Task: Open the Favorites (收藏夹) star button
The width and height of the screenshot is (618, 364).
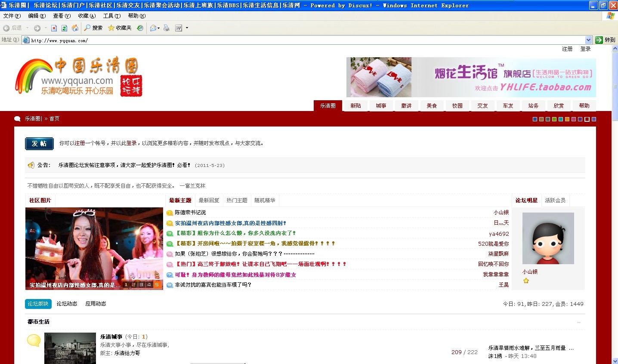Action: pos(119,28)
